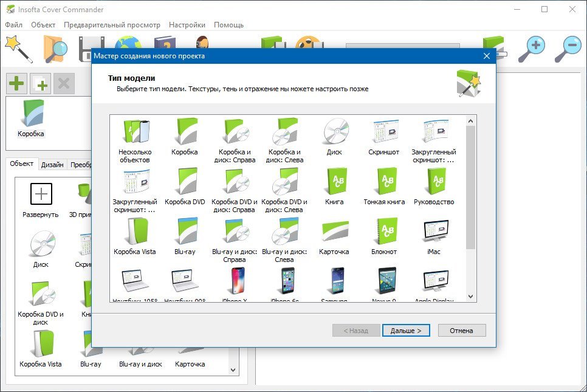Image resolution: width=587 pixels, height=392 pixels.
Task: Open project with the folder-magnifier toolbar icon
Action: [55, 49]
